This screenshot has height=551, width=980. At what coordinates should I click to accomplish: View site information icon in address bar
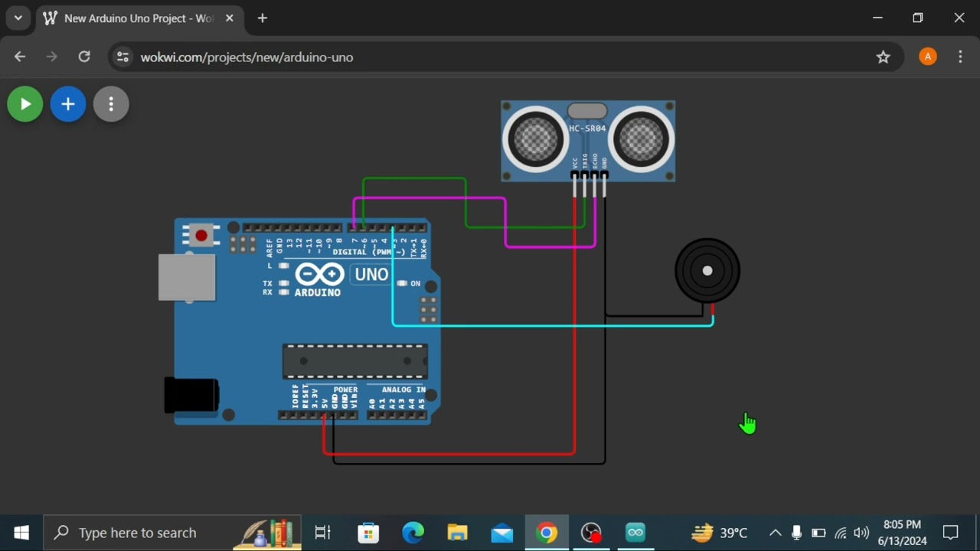(x=122, y=57)
